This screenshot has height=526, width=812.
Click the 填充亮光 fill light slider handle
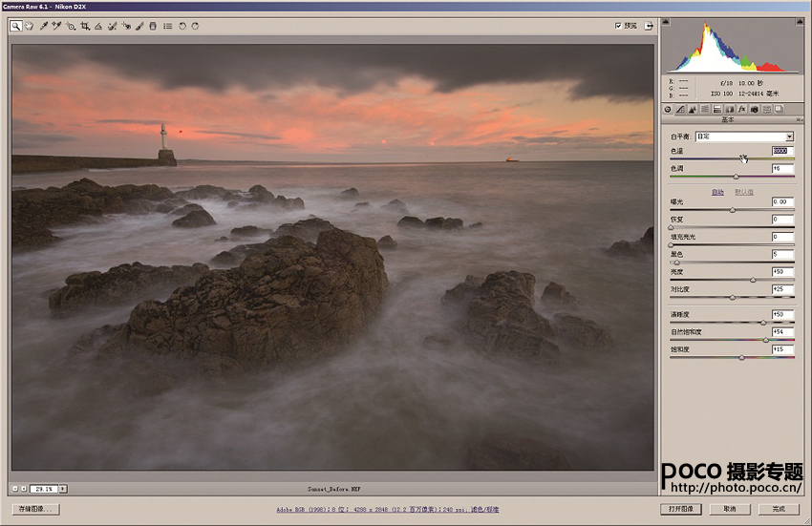[672, 245]
